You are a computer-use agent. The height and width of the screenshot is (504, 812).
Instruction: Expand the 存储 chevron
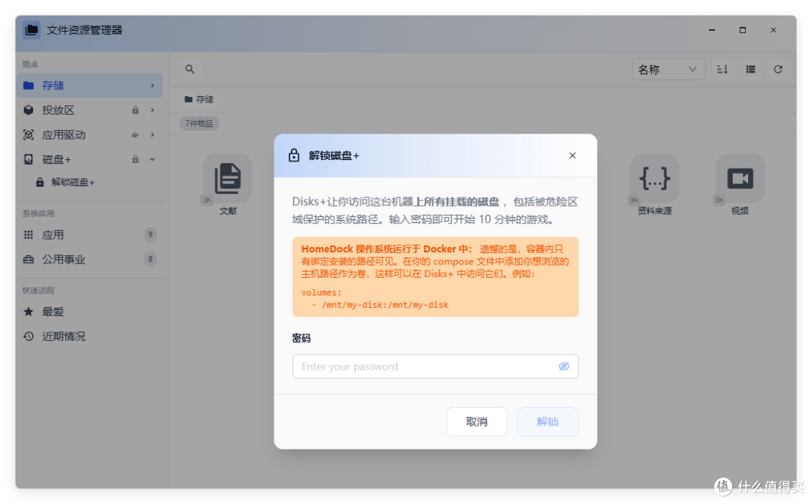tap(152, 86)
